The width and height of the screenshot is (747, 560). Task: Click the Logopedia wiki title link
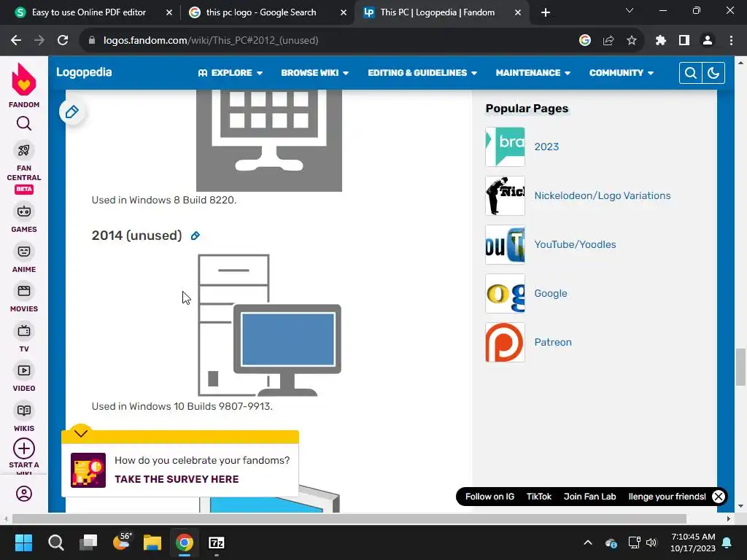coord(85,72)
